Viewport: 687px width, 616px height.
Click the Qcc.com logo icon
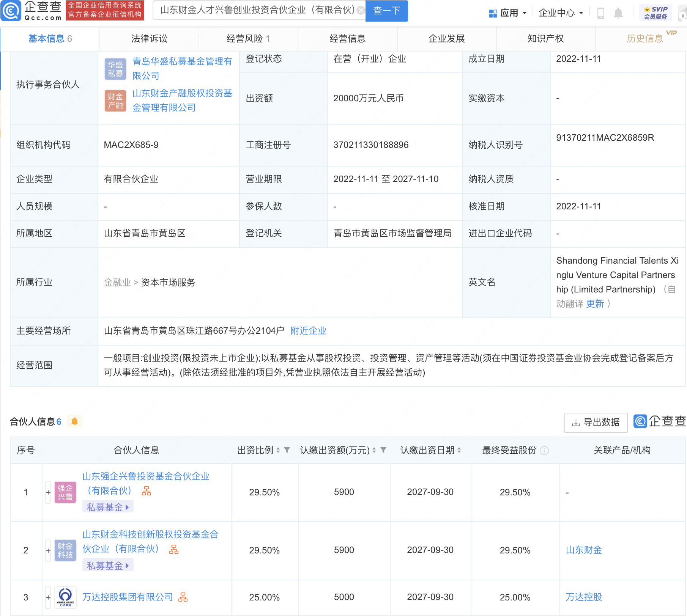11,11
